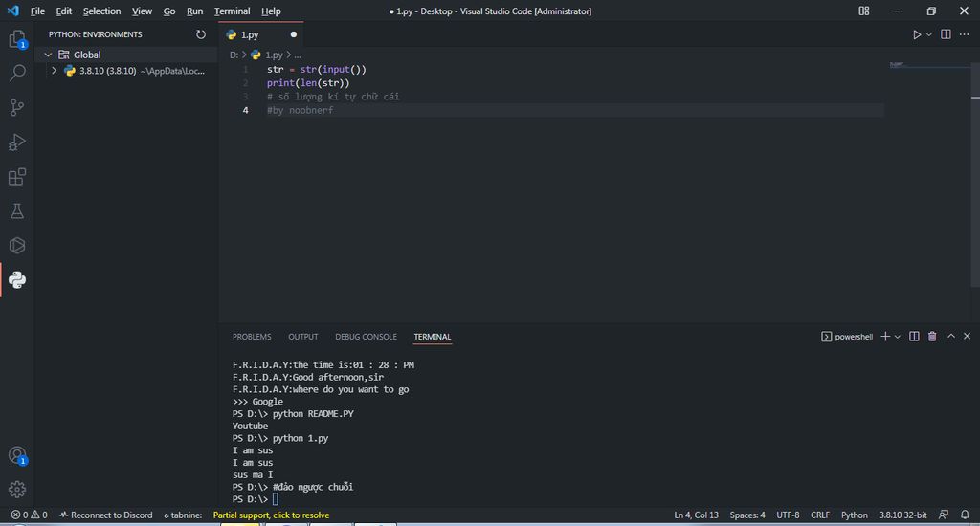Viewport: 980px width, 526px height.
Task: Click the tabnine status bar item
Action: [x=183, y=515]
